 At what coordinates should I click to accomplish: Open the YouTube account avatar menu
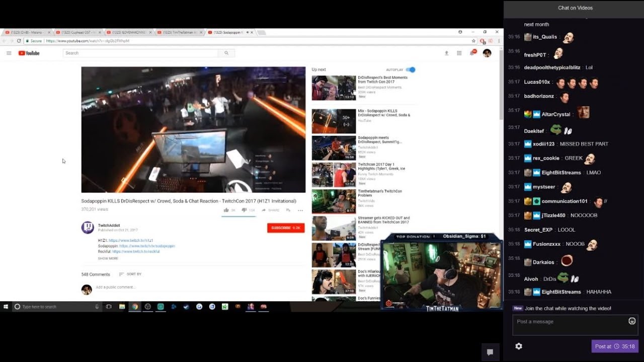tap(487, 53)
